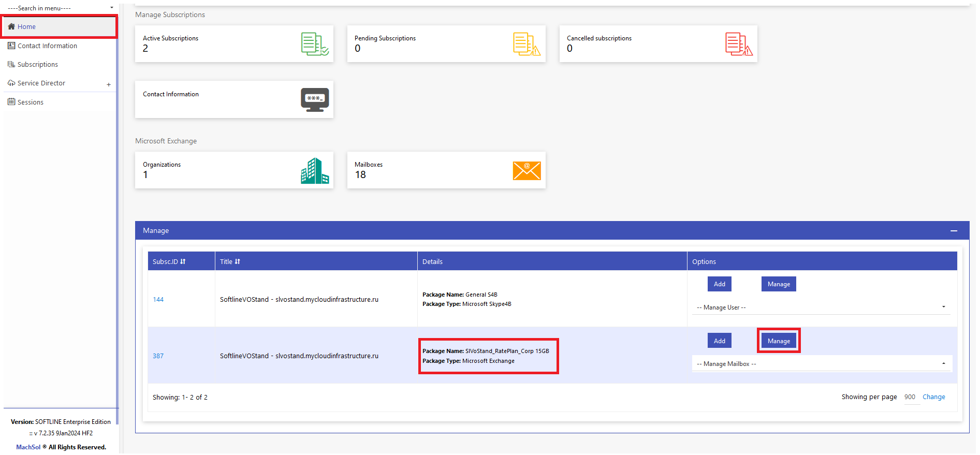Open the Search in menu dropdown
This screenshot has height=455, width=980.
(61, 8)
